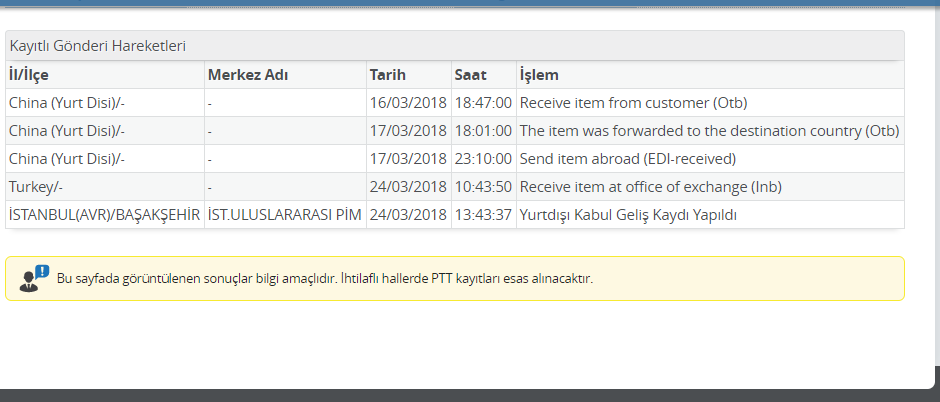This screenshot has width=940, height=402.
Task: Select the Merkez Adı column header
Action: coord(285,75)
